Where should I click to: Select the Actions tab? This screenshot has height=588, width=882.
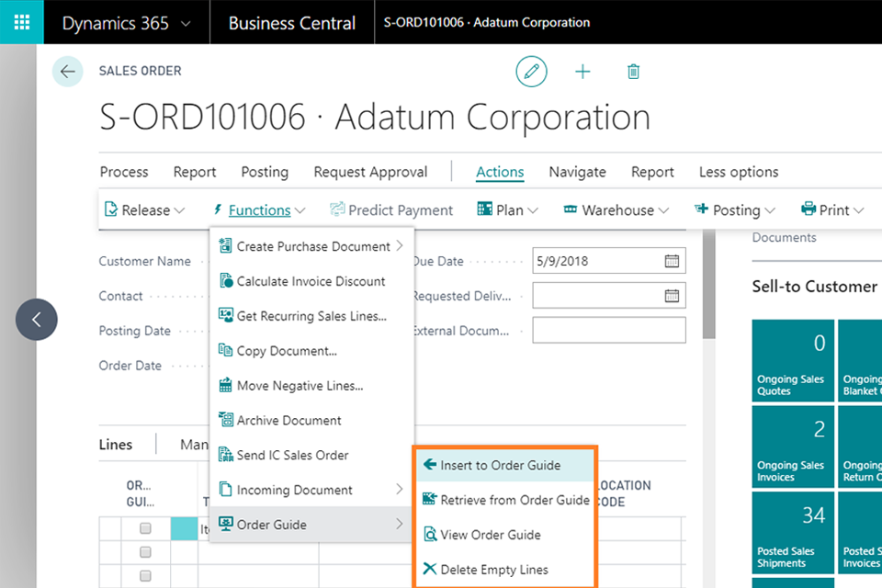pyautogui.click(x=500, y=172)
